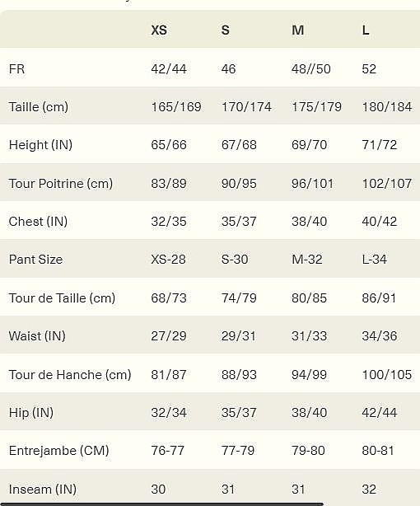Select the 48//50 FR size cell
420x506 pixels.
click(x=311, y=69)
